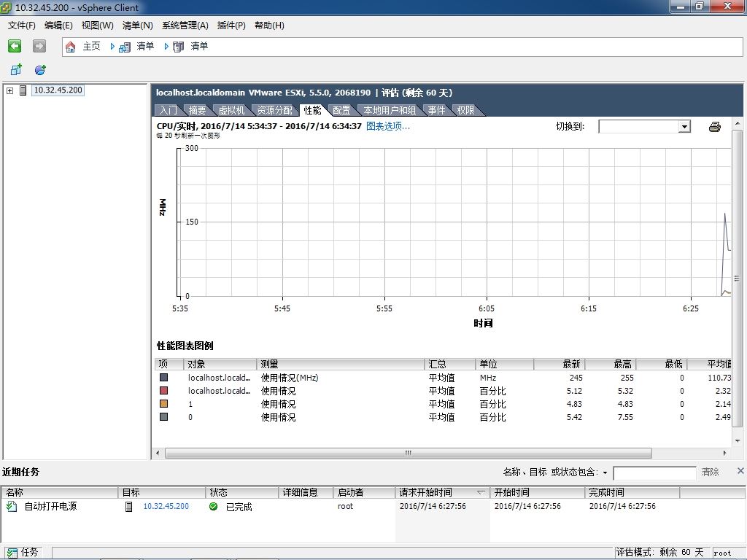747x560 pixels.
Task: Click the new virtual machine toolbar icon
Action: 16,70
